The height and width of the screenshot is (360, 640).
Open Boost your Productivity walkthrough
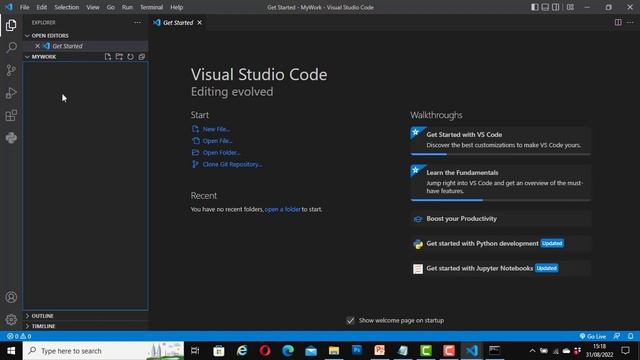500,219
